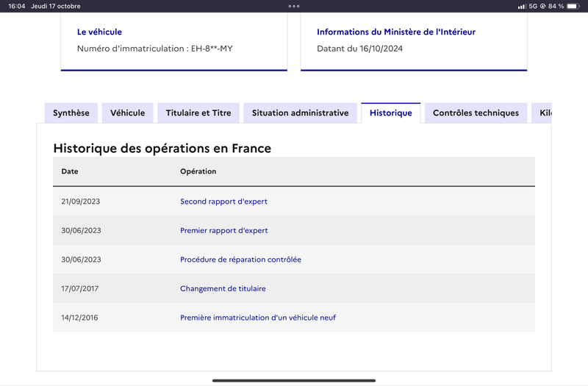588x386 pixels.
Task: Open the Contrôles techniques tab
Action: [x=476, y=113]
